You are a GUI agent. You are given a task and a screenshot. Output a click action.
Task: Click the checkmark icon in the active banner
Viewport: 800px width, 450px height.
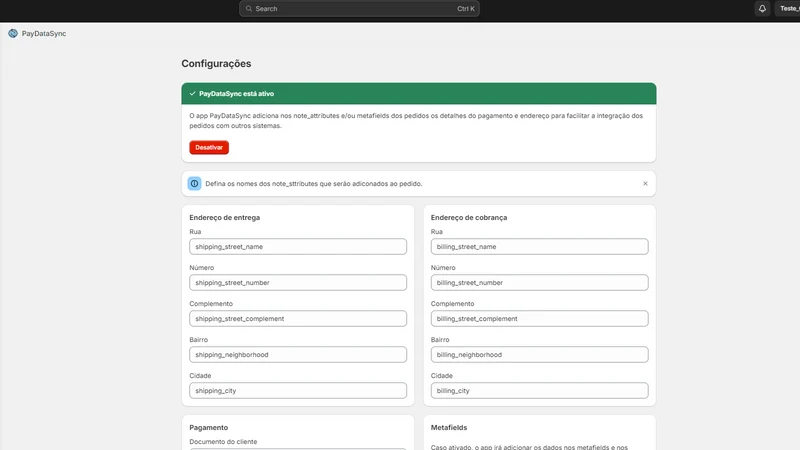tap(192, 93)
